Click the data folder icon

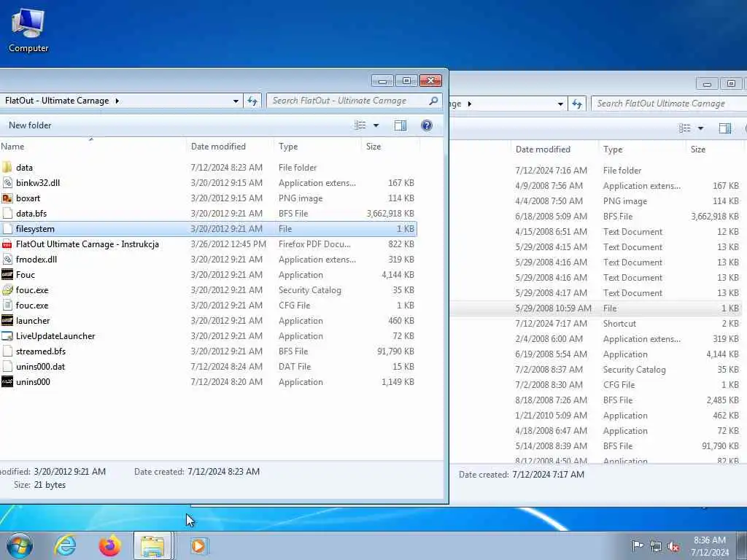[x=7, y=168]
